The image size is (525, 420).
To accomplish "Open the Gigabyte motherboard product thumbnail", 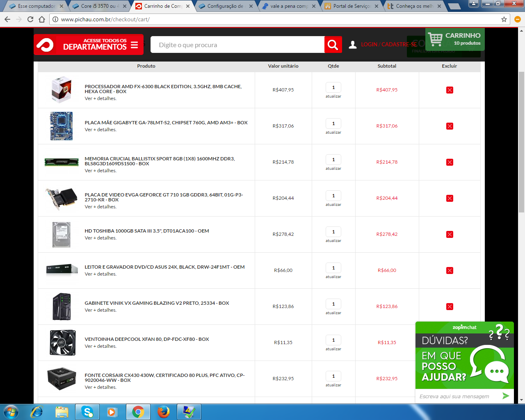I will point(62,126).
